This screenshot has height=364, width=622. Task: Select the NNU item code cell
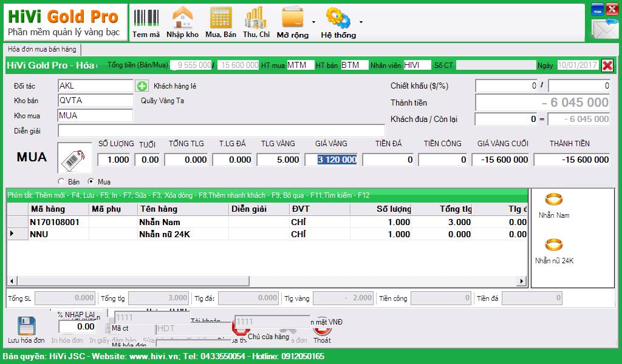pyautogui.click(x=59, y=234)
